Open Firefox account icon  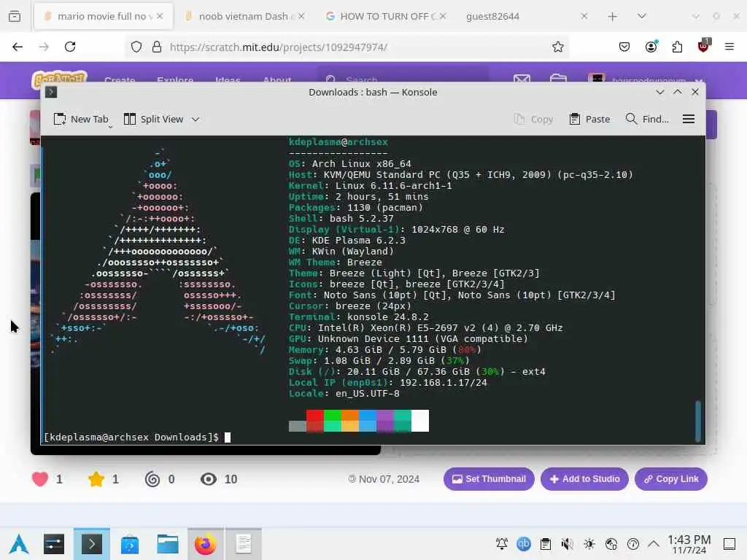(651, 46)
